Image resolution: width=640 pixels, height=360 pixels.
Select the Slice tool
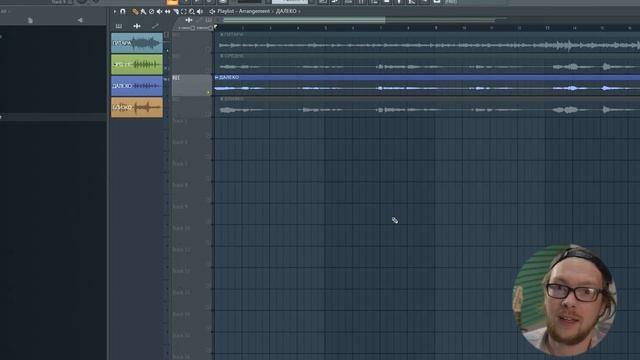click(176, 11)
